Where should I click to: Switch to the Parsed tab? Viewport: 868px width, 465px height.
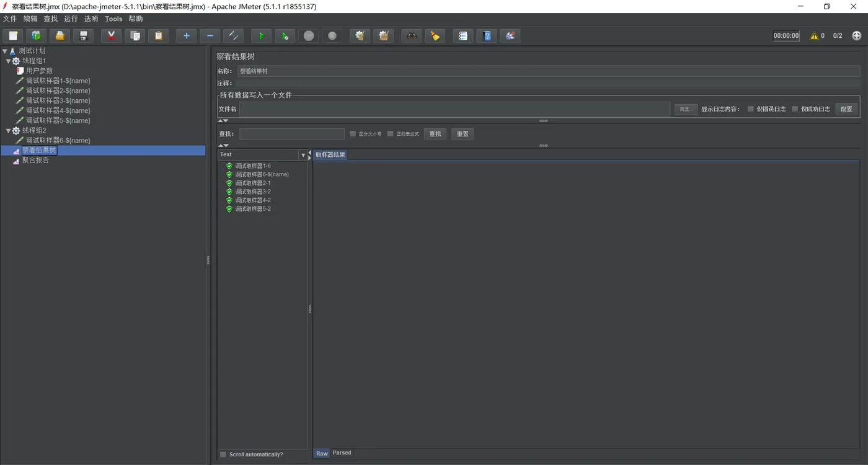click(x=342, y=453)
